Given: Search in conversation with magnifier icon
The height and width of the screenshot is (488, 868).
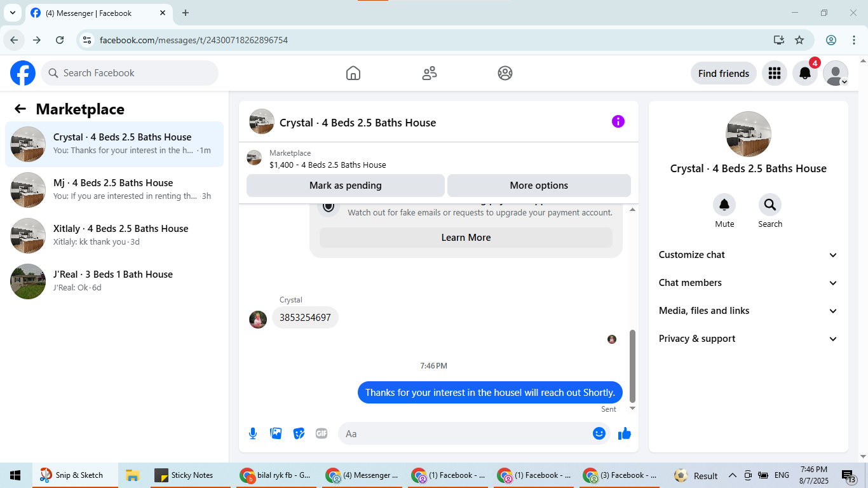Looking at the screenshot, I should click(x=770, y=205).
